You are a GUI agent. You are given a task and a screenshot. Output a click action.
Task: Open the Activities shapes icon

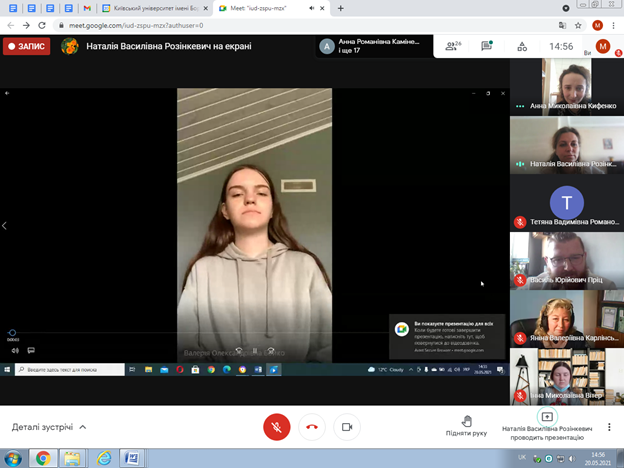[x=522, y=47]
